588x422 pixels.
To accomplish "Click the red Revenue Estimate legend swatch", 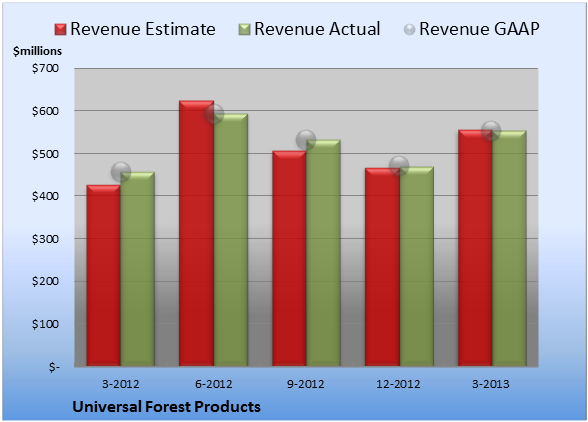I will [60, 29].
